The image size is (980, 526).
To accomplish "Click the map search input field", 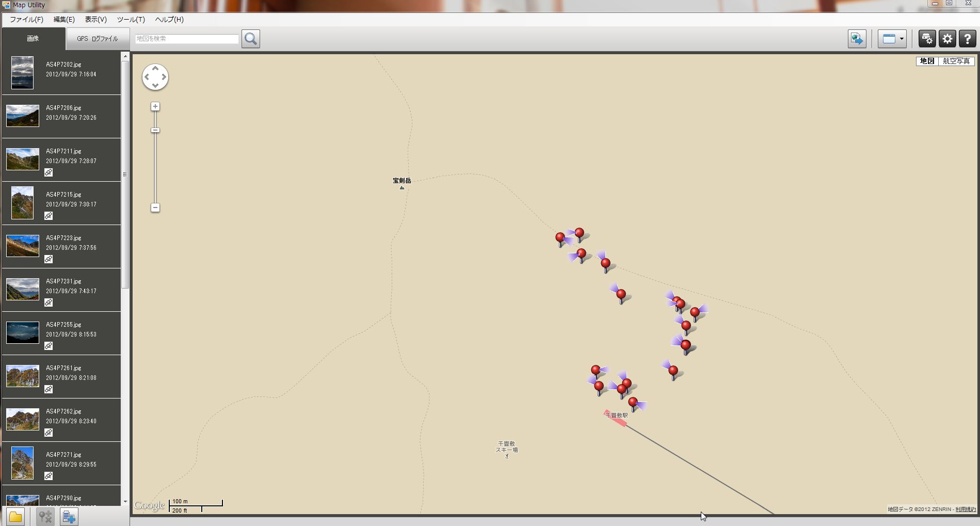I will coord(187,39).
